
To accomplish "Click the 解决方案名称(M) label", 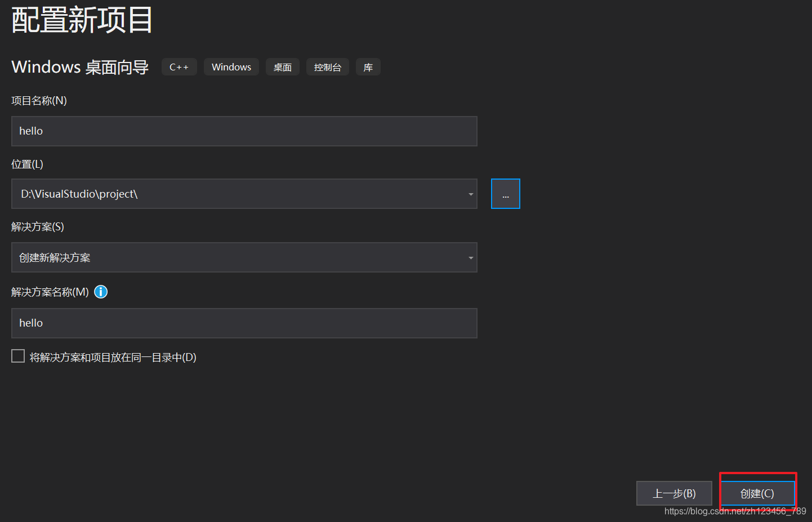I will coord(50,292).
